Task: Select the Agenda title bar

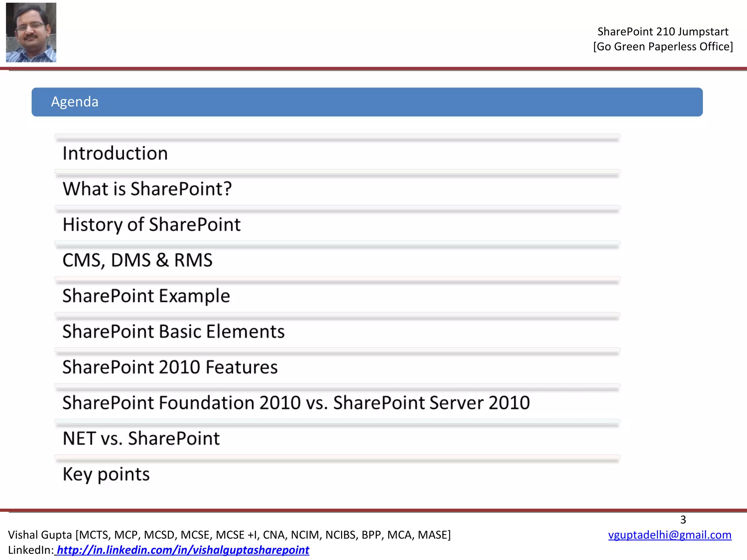Action: tap(367, 102)
